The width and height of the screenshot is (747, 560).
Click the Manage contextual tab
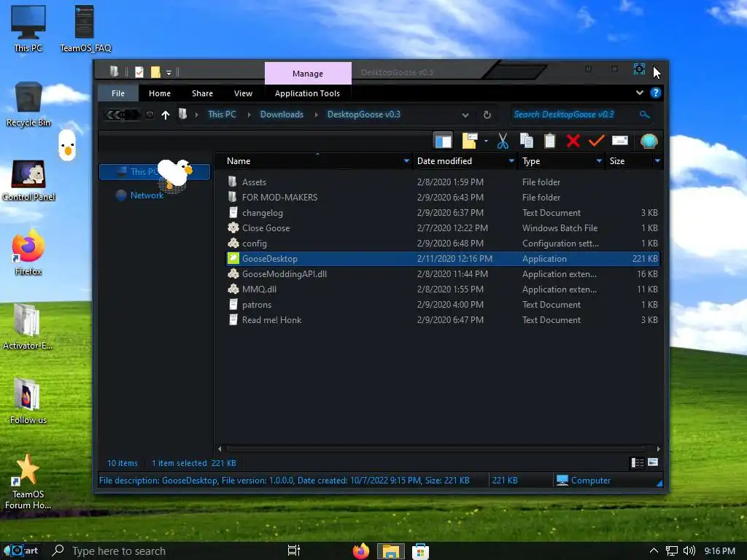[308, 74]
